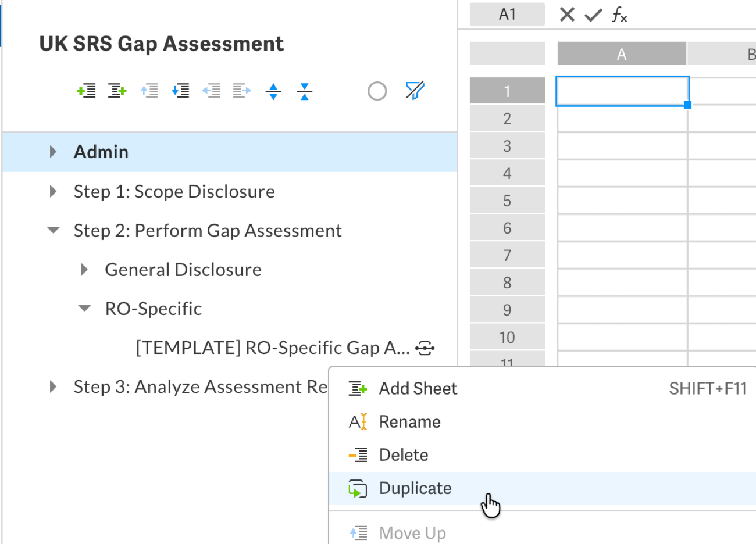Choose Delete from context menu
The height and width of the screenshot is (544, 756).
click(x=543, y=454)
